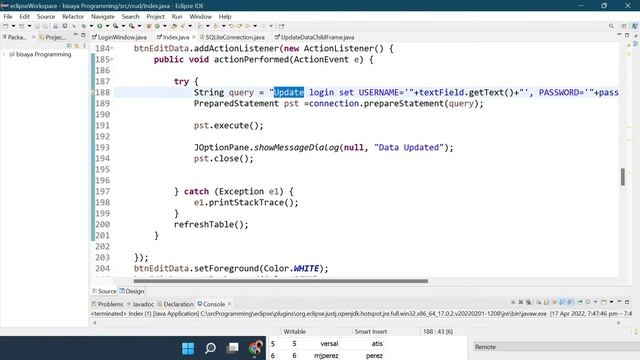
Task: Switch to the LoginWindow.java editor tab
Action: click(119, 37)
